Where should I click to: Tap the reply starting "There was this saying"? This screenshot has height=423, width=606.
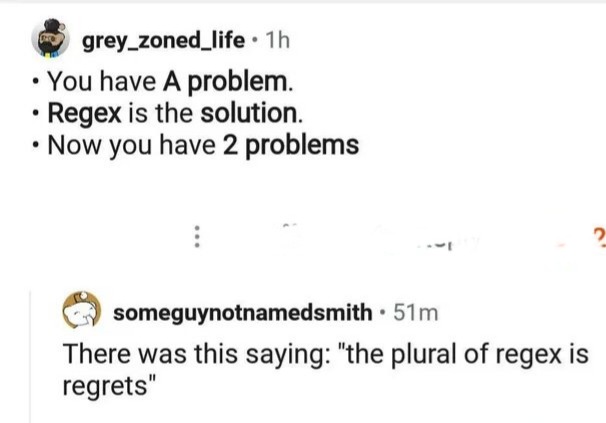click(x=325, y=369)
